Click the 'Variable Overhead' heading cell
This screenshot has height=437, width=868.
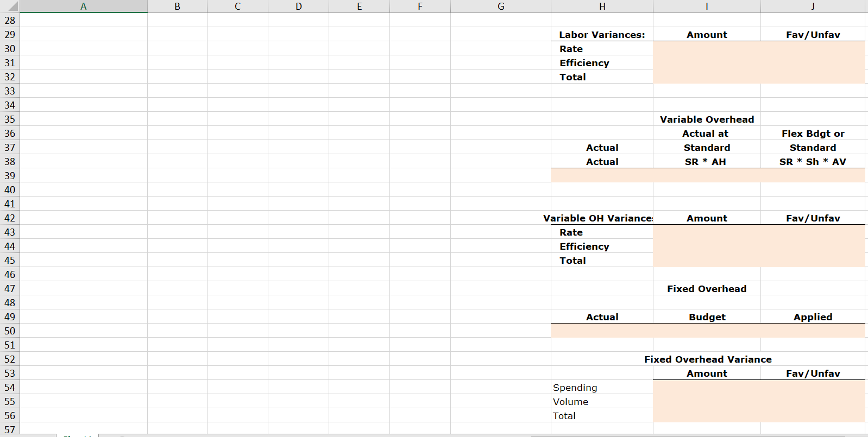click(707, 119)
